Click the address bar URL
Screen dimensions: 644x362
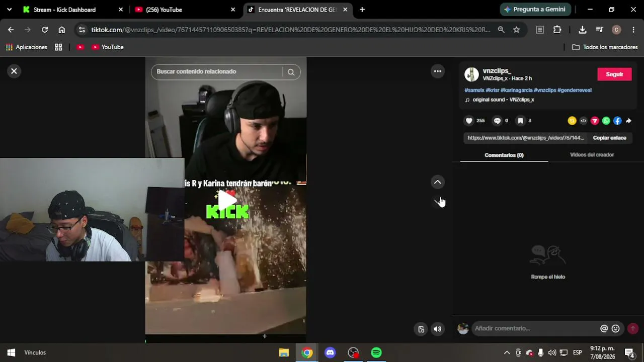291,30
